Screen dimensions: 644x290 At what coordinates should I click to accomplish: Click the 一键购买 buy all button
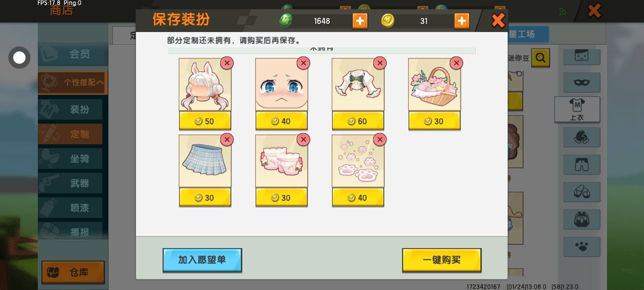442,260
